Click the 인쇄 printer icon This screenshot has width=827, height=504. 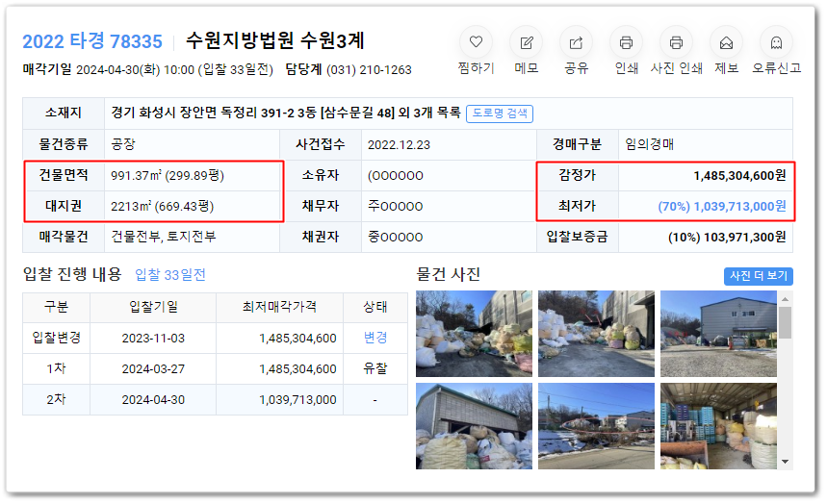click(x=626, y=42)
